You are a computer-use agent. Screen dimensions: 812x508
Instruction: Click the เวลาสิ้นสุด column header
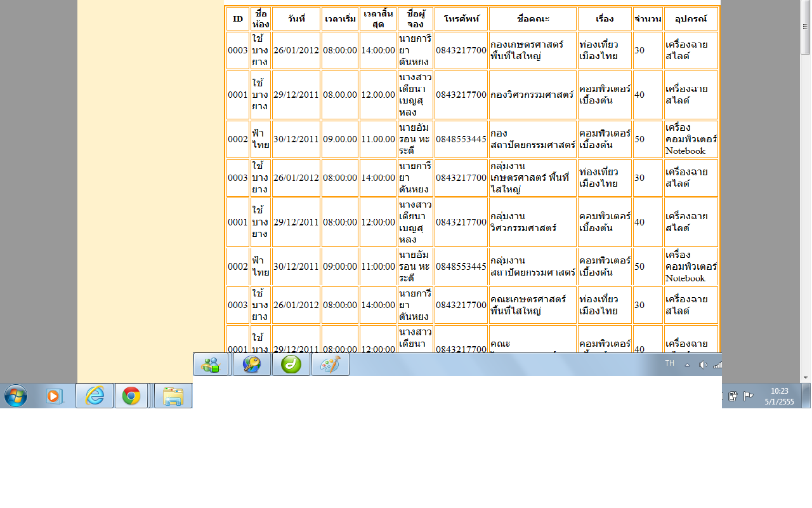378,19
